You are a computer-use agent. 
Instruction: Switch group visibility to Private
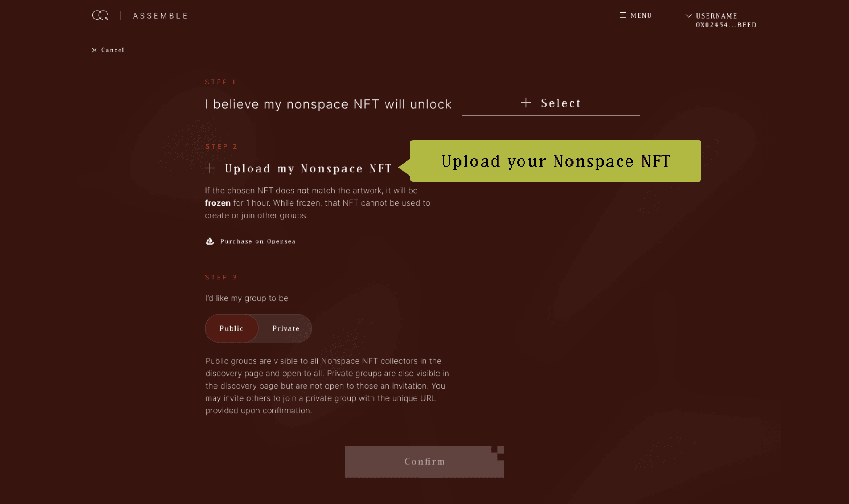tap(286, 328)
